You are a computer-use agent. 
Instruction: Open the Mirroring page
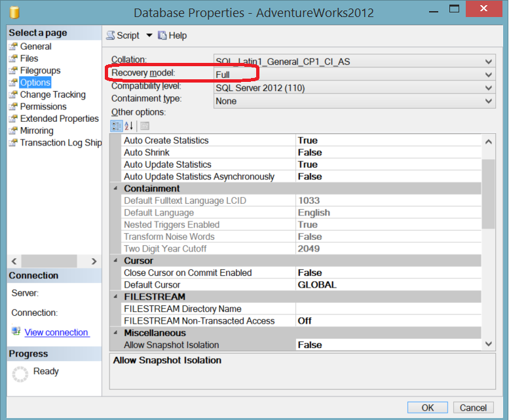[37, 130]
